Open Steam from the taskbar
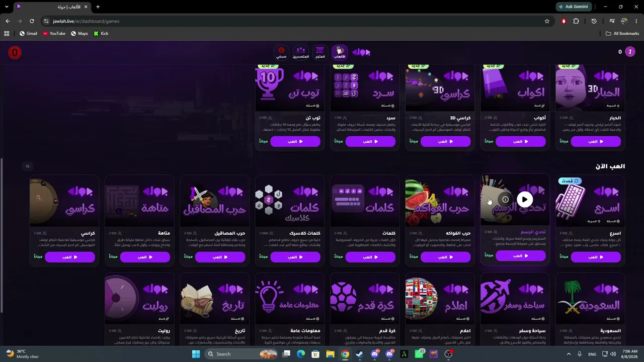Screen dimensions: 644x362 [360, 354]
